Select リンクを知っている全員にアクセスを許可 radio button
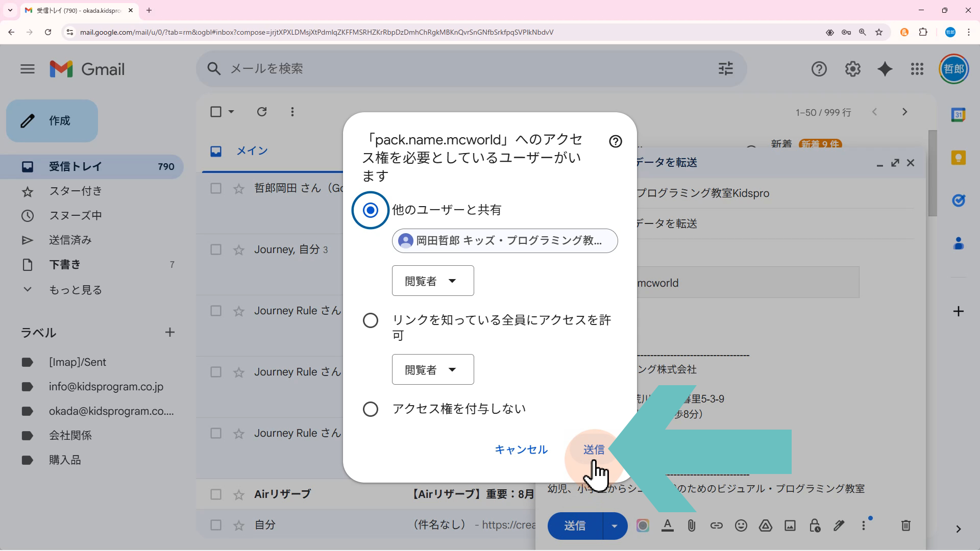980x551 pixels. (x=371, y=320)
